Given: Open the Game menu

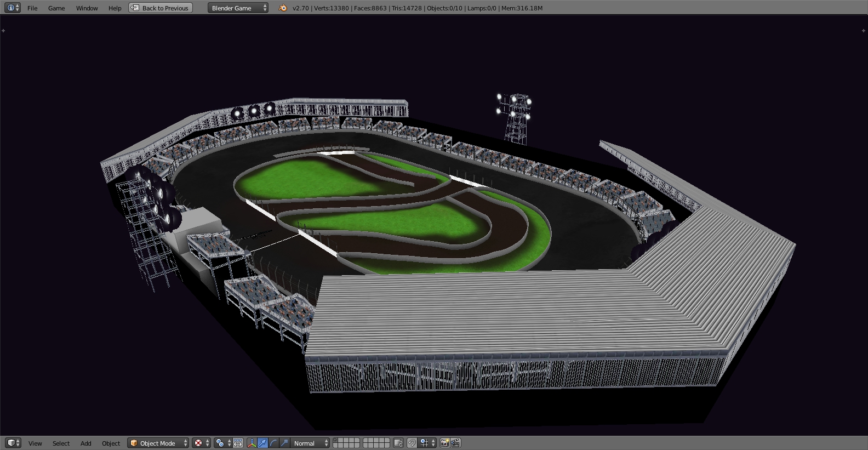Looking at the screenshot, I should 56,8.
